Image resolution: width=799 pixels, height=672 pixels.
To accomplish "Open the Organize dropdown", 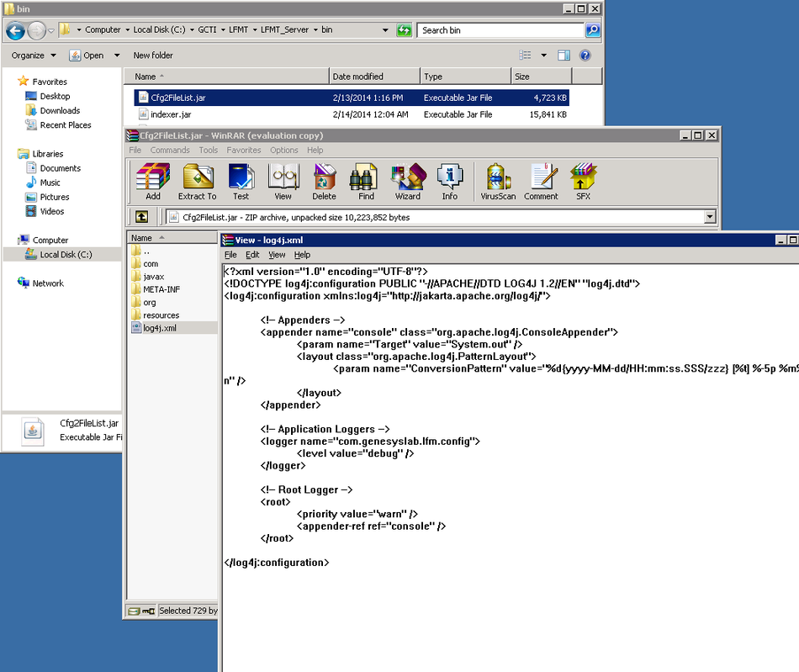I will click(34, 55).
